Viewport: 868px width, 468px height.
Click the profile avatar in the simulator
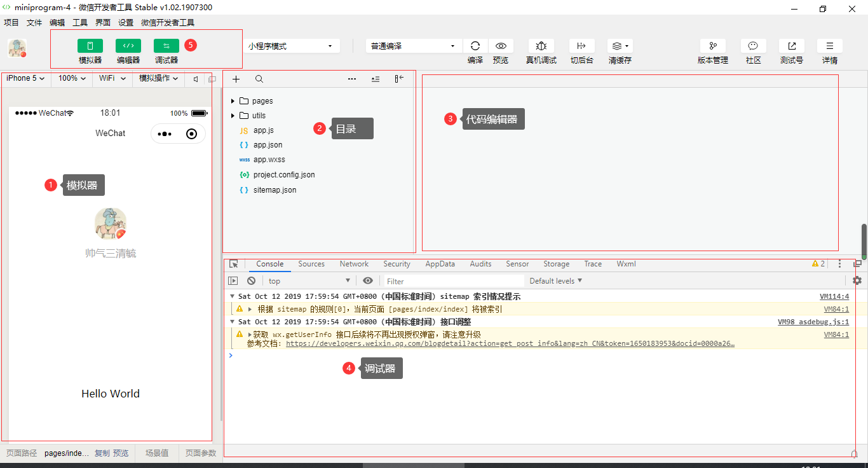(111, 223)
